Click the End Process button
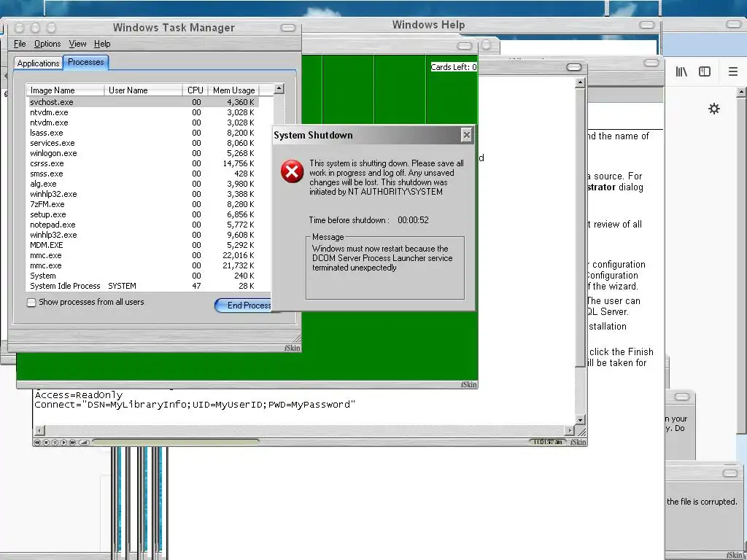This screenshot has height=560, width=747. pyautogui.click(x=243, y=306)
